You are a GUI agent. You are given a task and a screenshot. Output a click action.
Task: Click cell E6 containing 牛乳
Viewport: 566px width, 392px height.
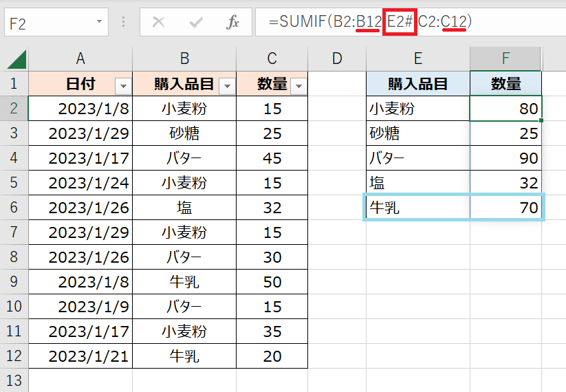click(417, 208)
